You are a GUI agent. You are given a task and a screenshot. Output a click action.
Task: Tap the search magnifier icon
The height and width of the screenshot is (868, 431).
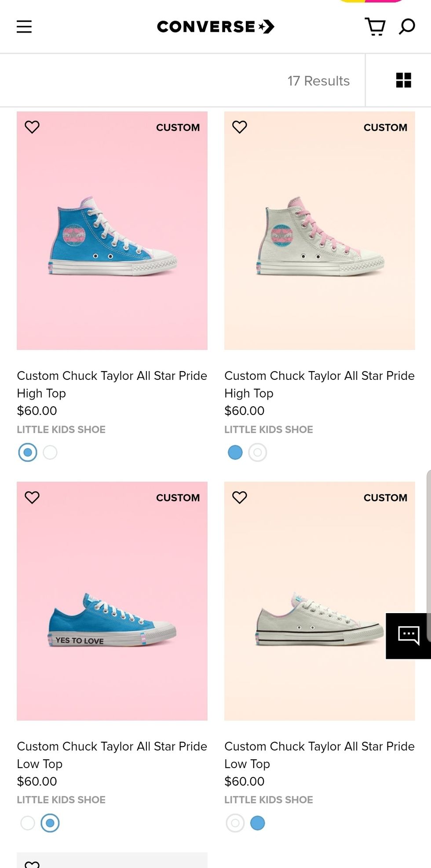[x=407, y=27]
